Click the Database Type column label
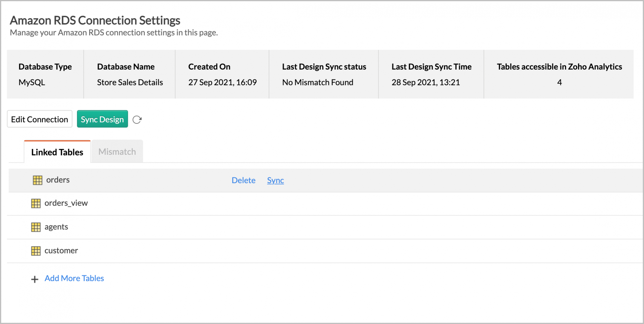 pyautogui.click(x=45, y=67)
